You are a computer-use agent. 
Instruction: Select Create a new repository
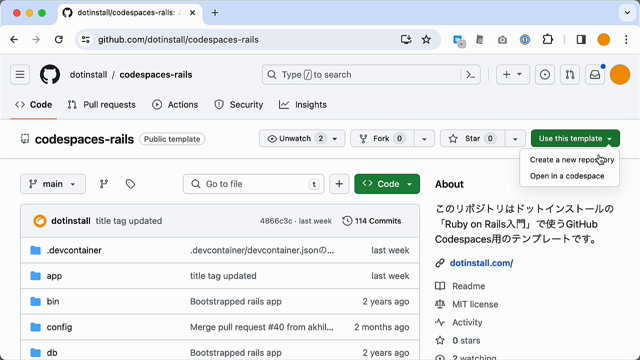570,160
